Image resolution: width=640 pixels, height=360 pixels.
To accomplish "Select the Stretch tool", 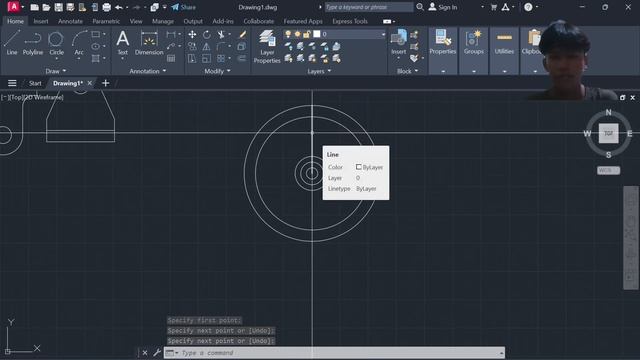I will (x=192, y=58).
